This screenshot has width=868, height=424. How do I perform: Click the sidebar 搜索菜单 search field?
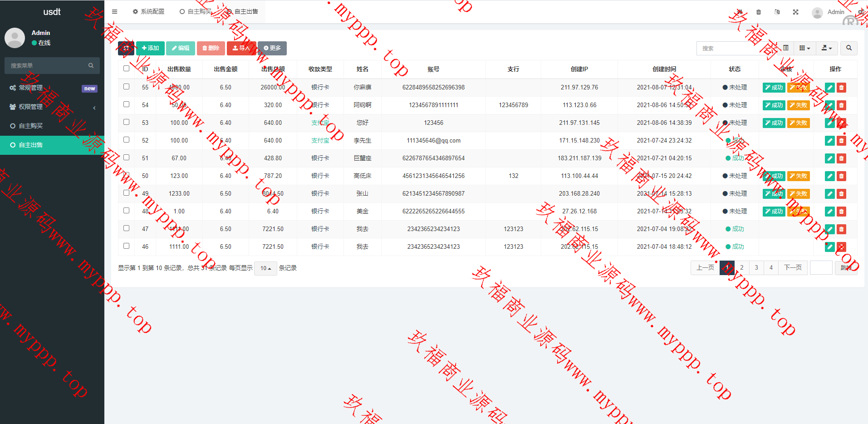point(48,65)
